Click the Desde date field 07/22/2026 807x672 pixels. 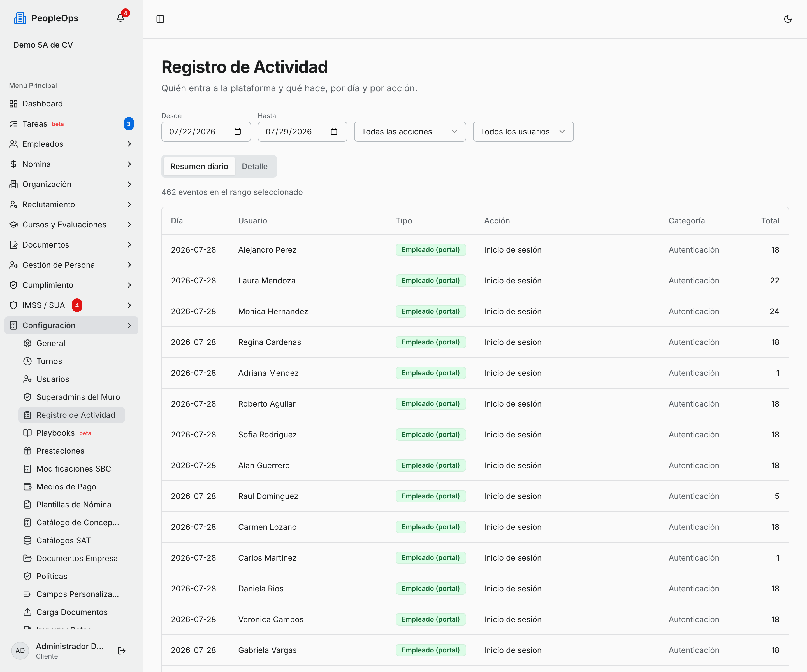coord(206,132)
